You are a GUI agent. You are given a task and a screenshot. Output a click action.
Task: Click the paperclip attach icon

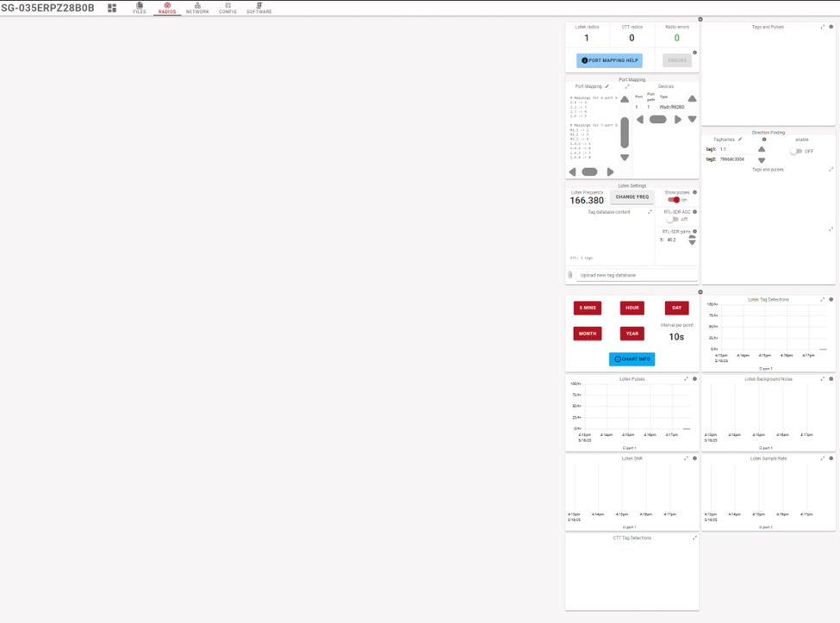click(x=570, y=275)
